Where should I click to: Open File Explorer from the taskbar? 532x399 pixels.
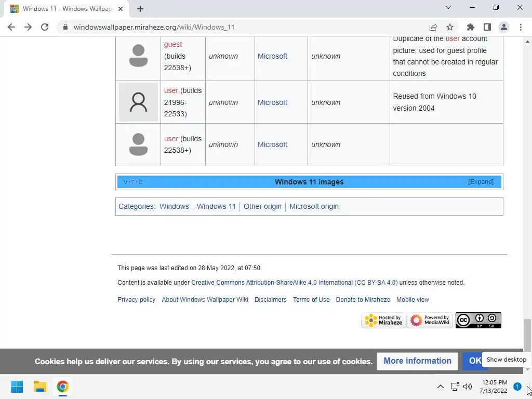pyautogui.click(x=39, y=387)
